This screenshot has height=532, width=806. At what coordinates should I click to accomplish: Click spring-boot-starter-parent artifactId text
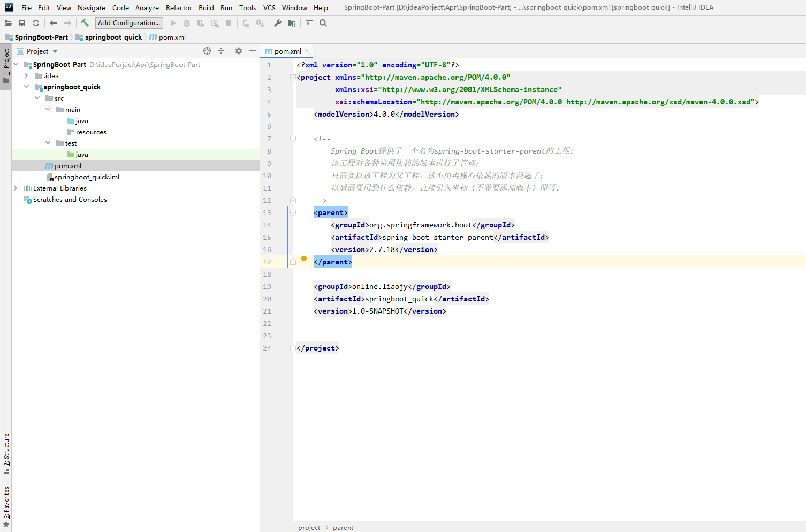point(438,237)
